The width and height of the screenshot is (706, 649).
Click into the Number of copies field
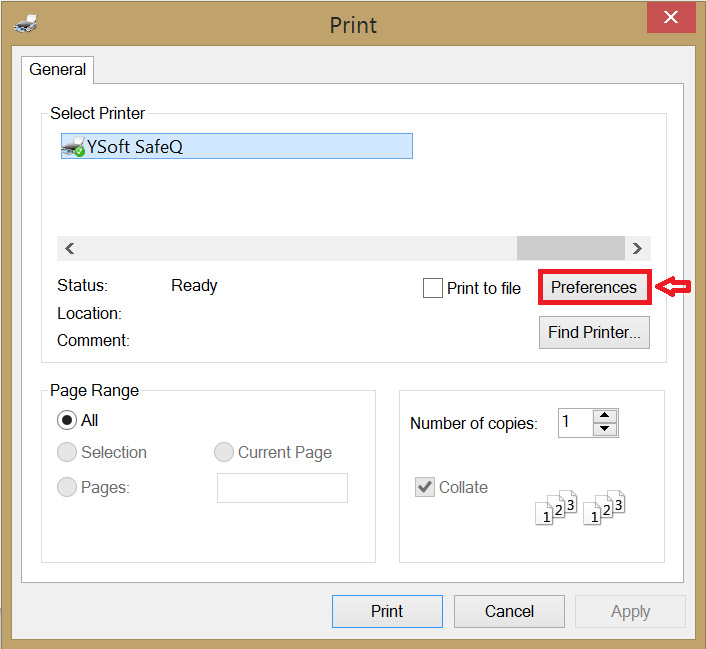click(575, 423)
